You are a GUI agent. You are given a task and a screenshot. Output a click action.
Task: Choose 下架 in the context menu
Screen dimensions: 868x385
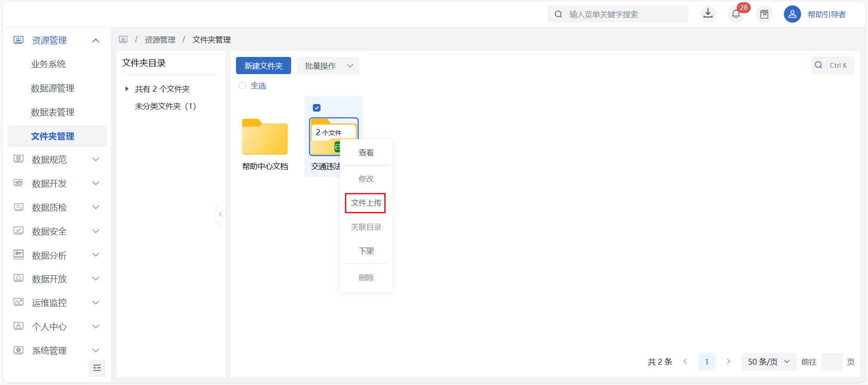pos(366,251)
